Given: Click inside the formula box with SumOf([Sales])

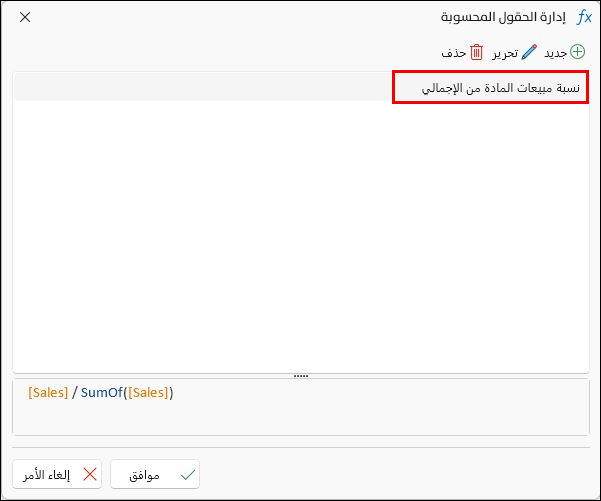Looking at the screenshot, I should click(x=301, y=407).
